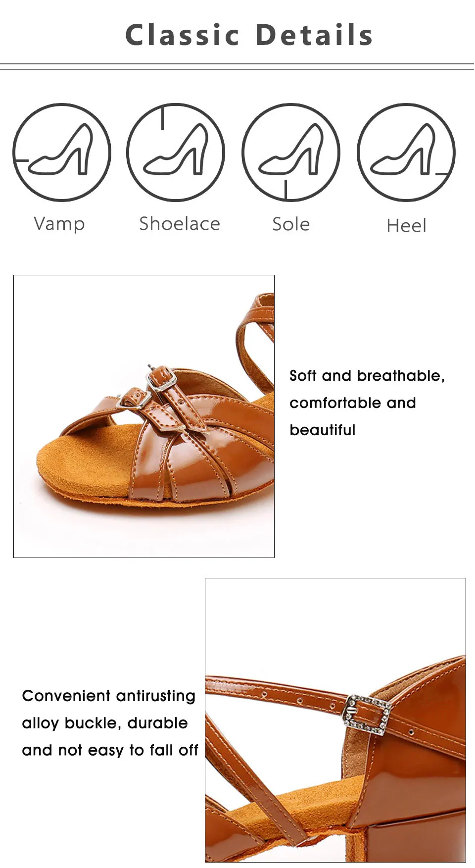Open the front vamp close-up photo
Image resolution: width=475 pixels, height=868 pixels.
144,416
